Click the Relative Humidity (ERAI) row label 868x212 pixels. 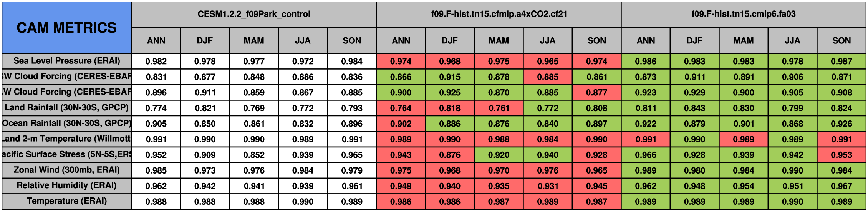[66, 185]
